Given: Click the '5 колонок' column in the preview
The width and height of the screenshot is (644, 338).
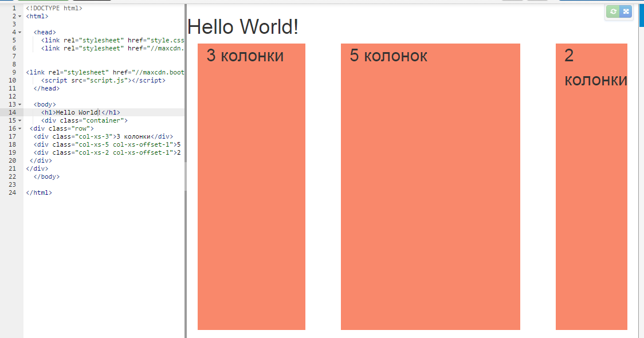Looking at the screenshot, I should (430, 183).
